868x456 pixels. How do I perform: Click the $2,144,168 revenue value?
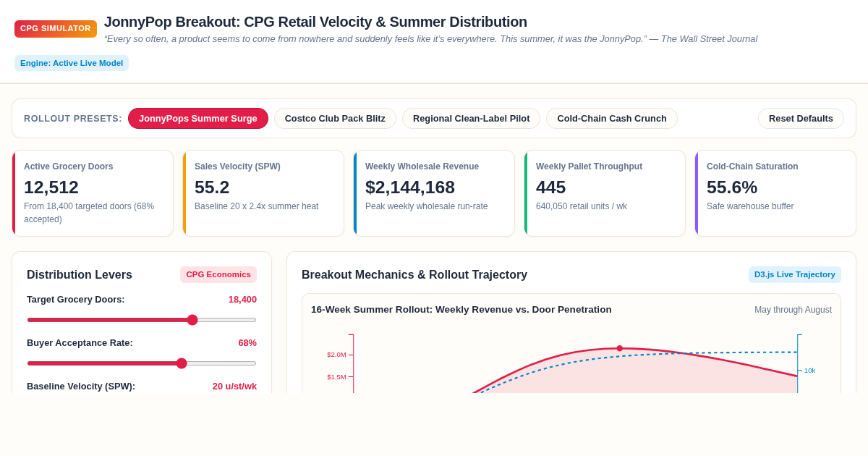coord(410,187)
